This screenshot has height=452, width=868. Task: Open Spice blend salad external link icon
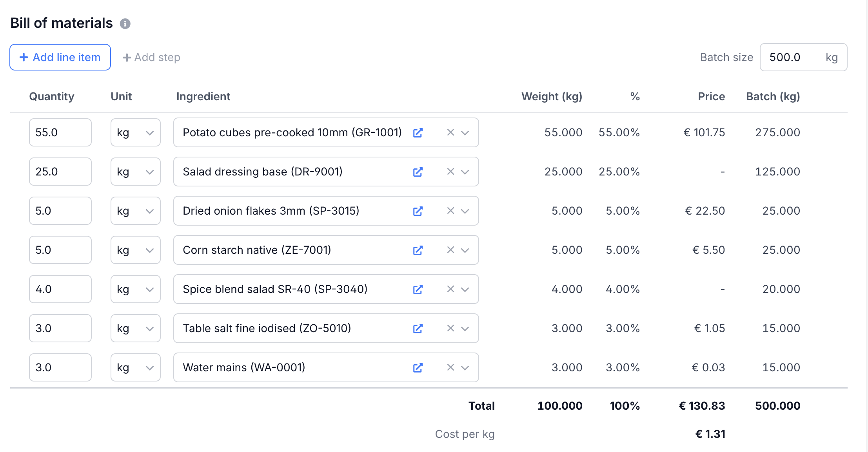(x=418, y=289)
